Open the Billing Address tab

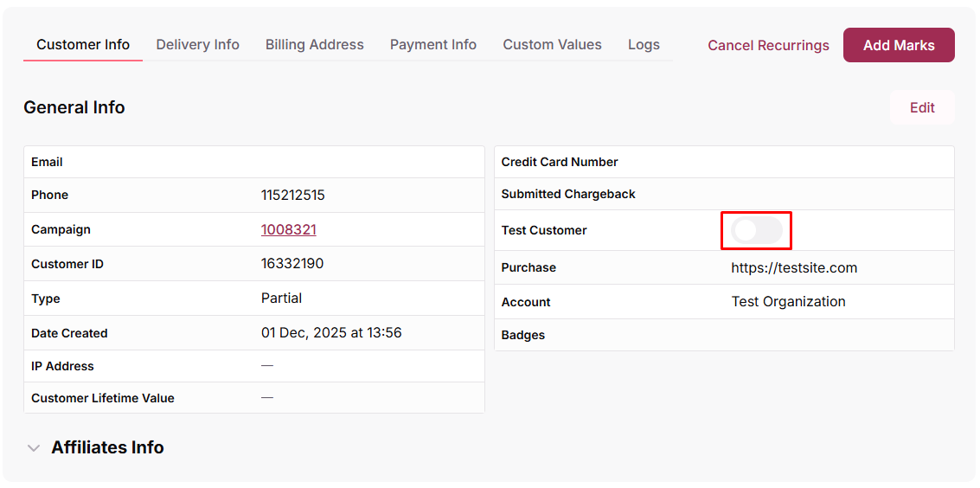tap(314, 45)
